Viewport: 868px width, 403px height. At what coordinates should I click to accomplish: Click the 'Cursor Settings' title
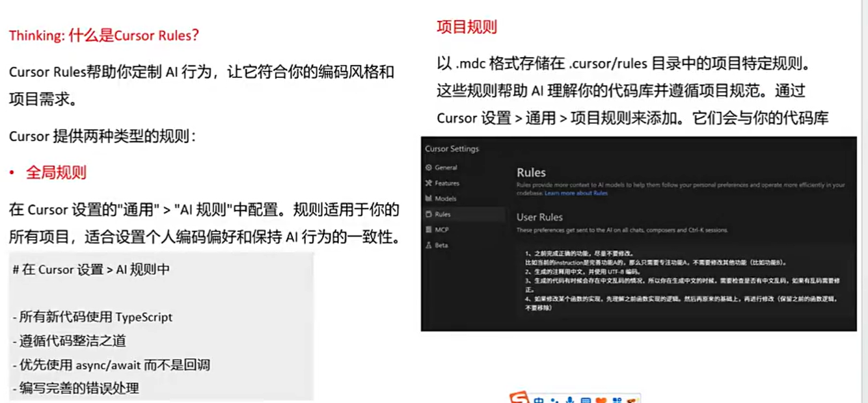[x=452, y=149]
